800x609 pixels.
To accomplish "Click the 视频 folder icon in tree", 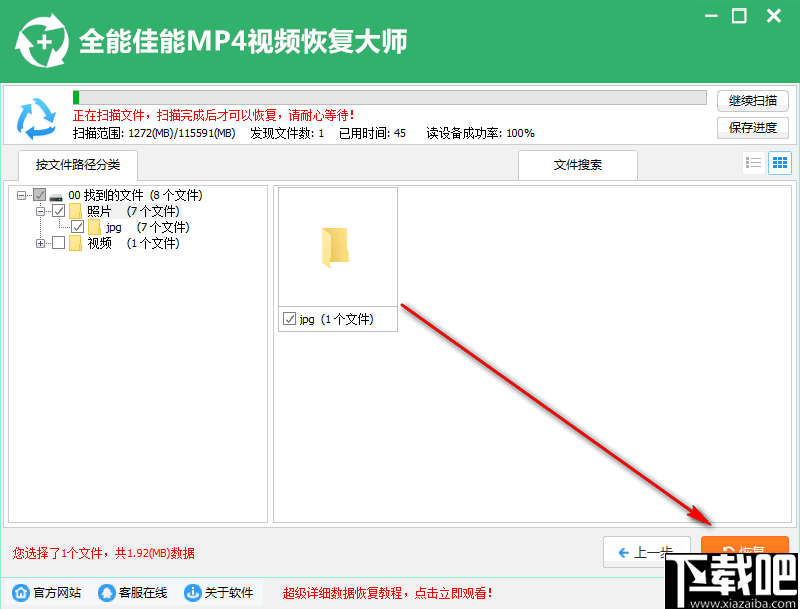I will pos(76,243).
